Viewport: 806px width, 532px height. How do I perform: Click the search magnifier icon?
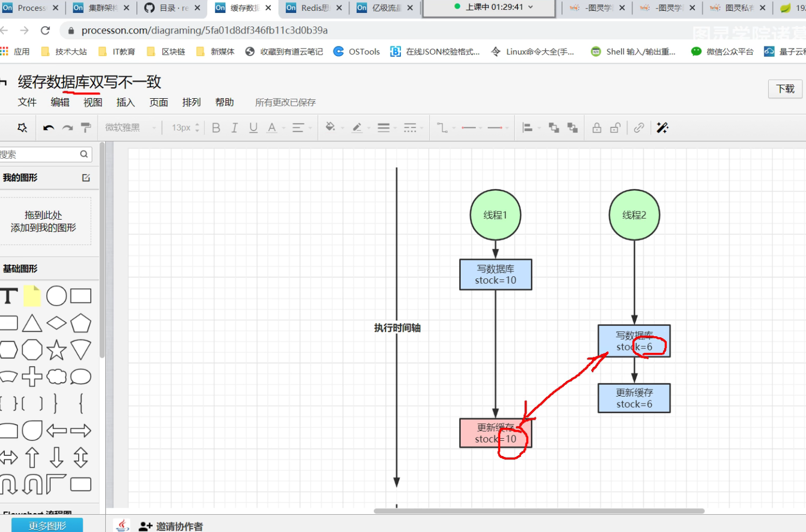(x=84, y=154)
